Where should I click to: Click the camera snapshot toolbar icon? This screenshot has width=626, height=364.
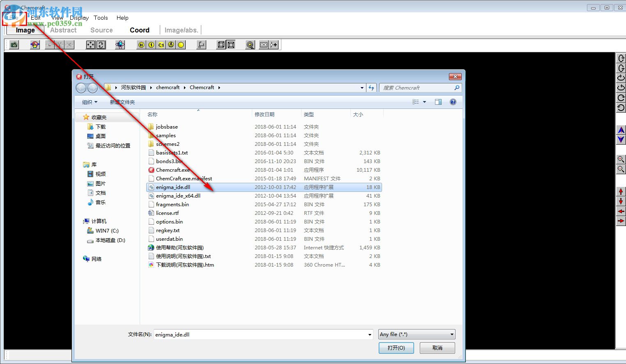(14, 45)
